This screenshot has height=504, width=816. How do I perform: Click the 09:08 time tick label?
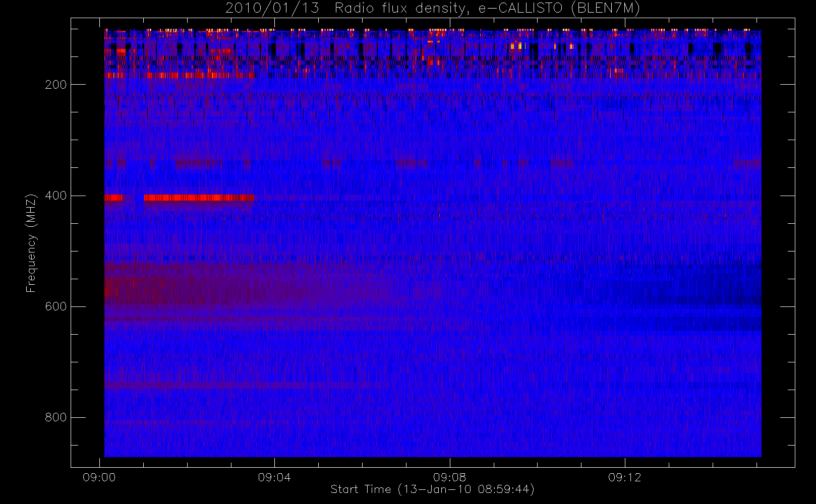(449, 477)
